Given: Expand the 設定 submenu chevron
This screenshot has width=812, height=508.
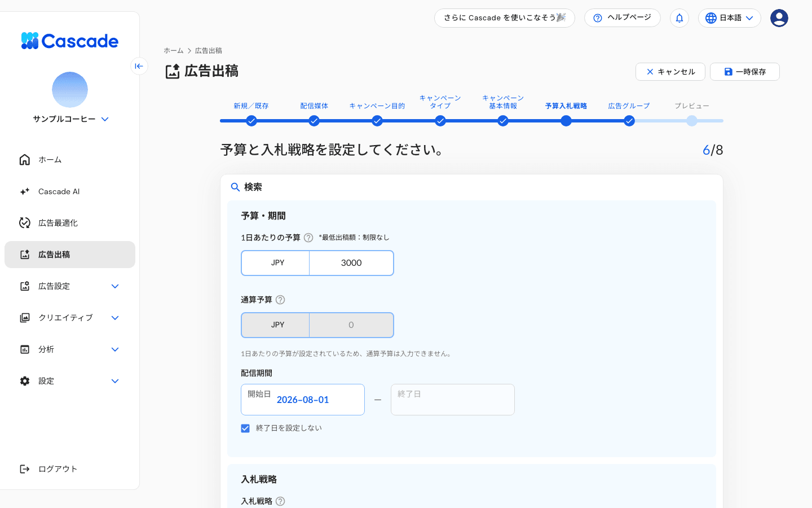Looking at the screenshot, I should click(x=115, y=381).
